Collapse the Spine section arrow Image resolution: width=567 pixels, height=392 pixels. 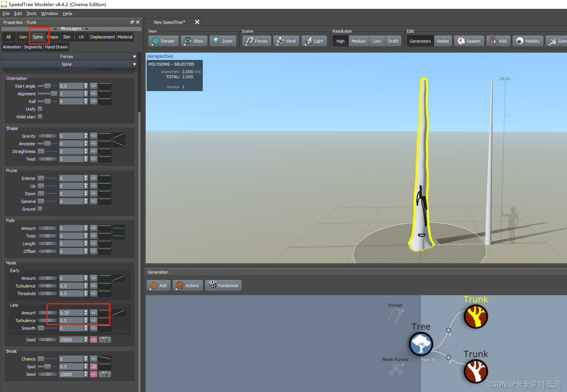point(135,64)
